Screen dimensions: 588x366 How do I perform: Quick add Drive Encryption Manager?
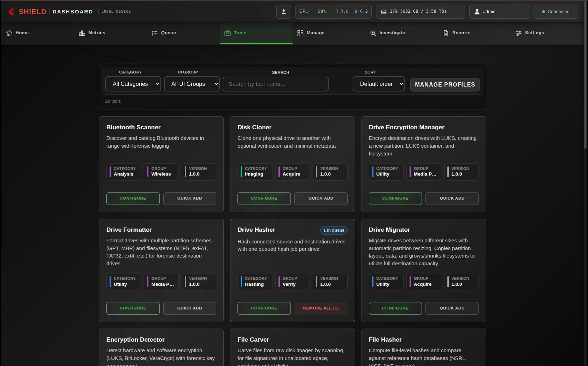(x=452, y=199)
